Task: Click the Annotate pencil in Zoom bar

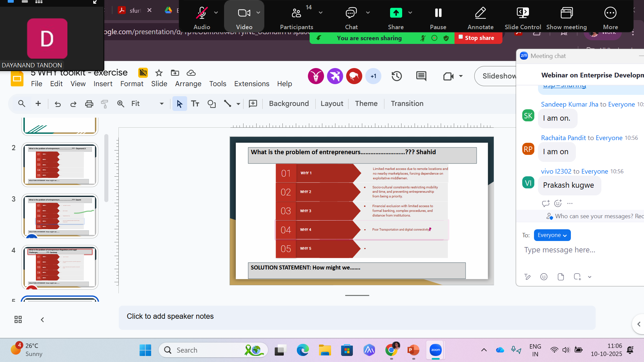Action: [480, 13]
